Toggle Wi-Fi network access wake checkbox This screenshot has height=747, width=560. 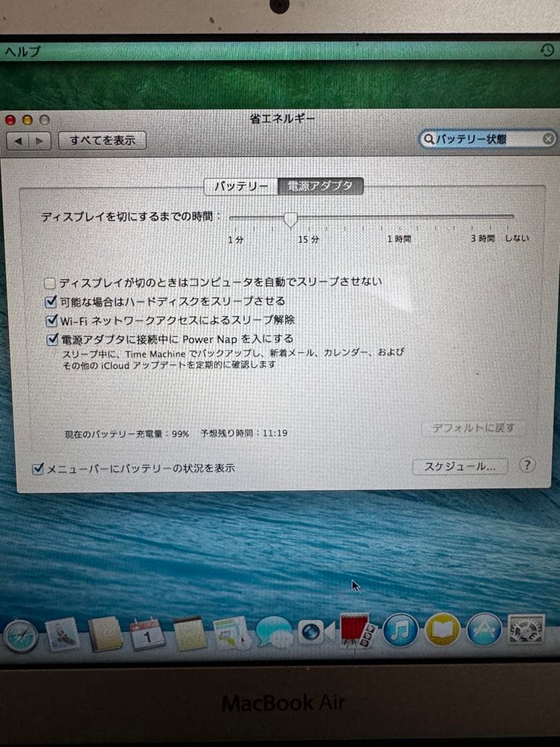pos(51,320)
